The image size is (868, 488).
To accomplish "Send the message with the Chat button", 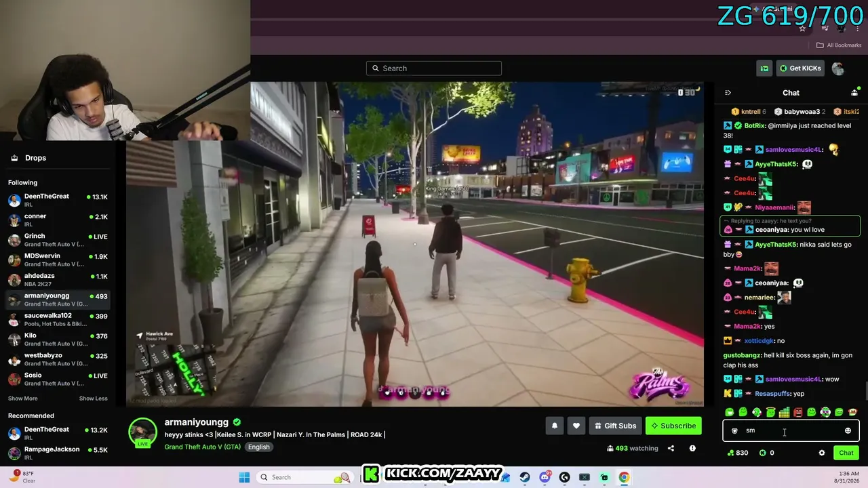I will [846, 453].
